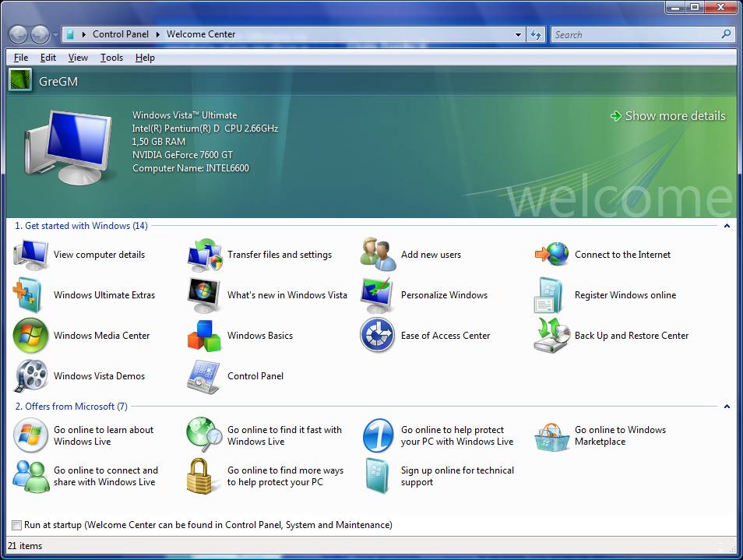Click the GreGM user picture
This screenshot has height=560, width=743.
coord(20,79)
